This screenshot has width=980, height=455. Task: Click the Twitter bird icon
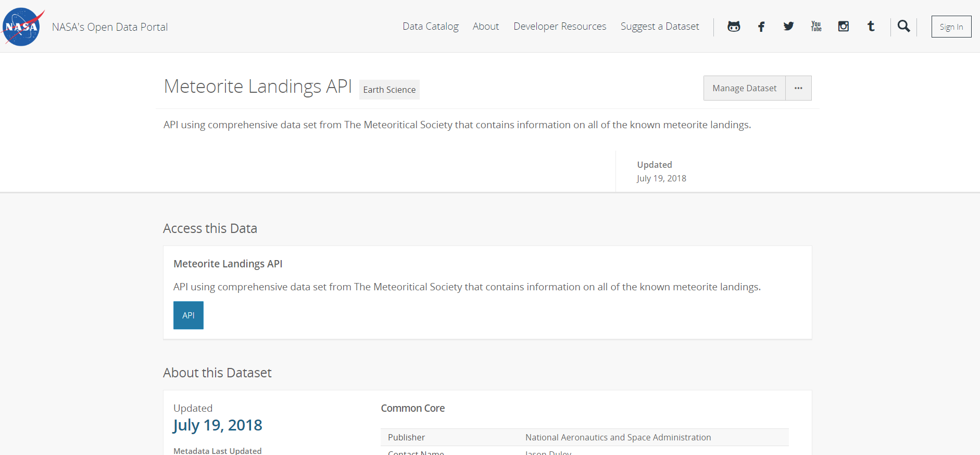click(788, 27)
